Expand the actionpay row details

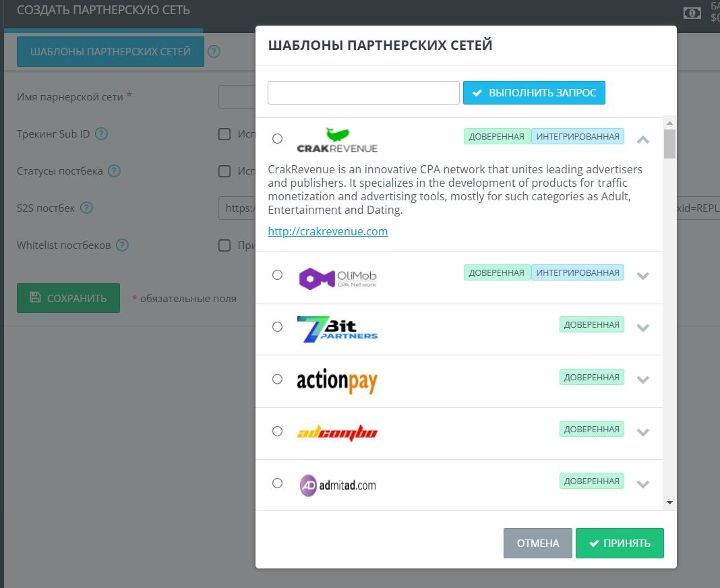[x=643, y=380]
